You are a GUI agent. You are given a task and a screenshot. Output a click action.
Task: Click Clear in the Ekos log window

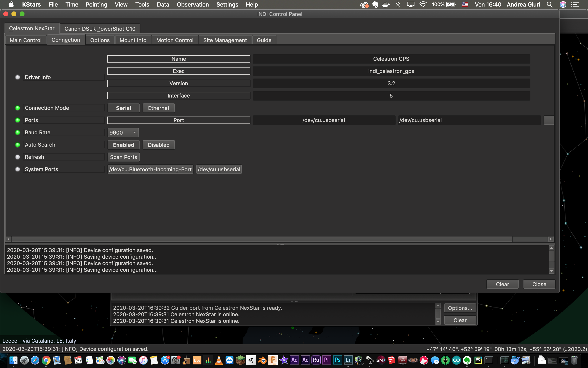point(460,320)
